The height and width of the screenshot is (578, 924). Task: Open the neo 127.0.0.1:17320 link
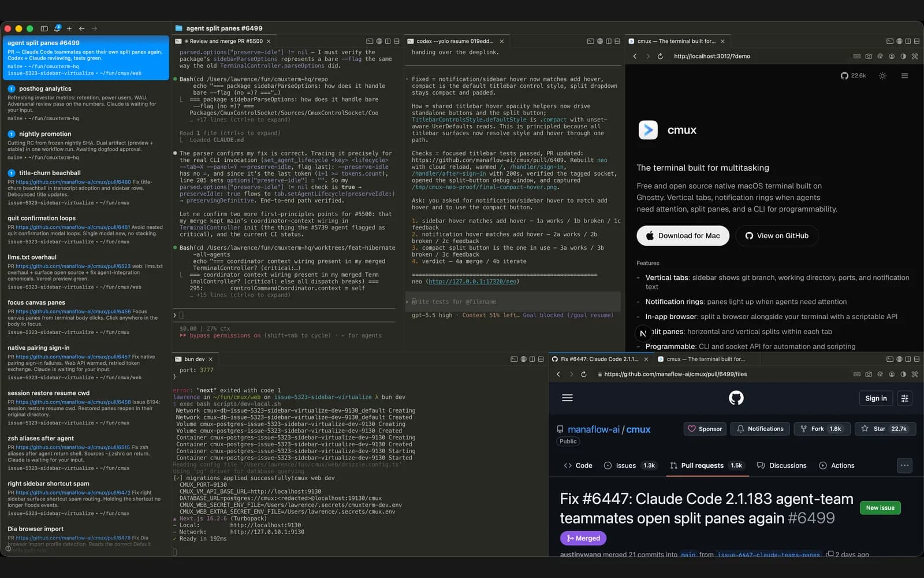tap(472, 281)
